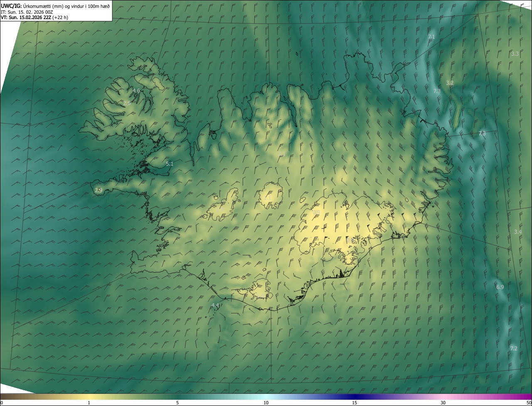Click the 10 tick on color scale
The width and height of the screenshot is (532, 406).
point(266,403)
